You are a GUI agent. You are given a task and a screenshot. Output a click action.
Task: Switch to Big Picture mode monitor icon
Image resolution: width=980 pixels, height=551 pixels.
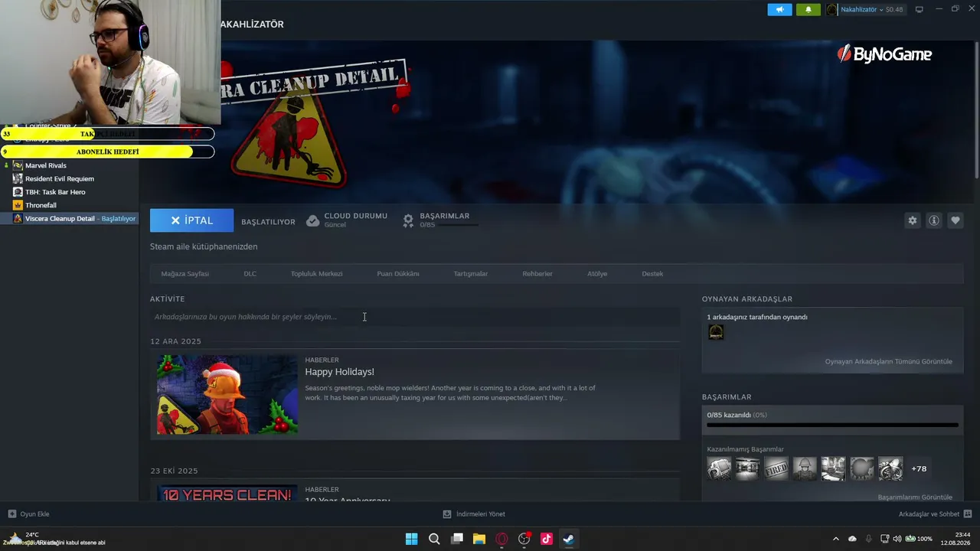(x=920, y=9)
